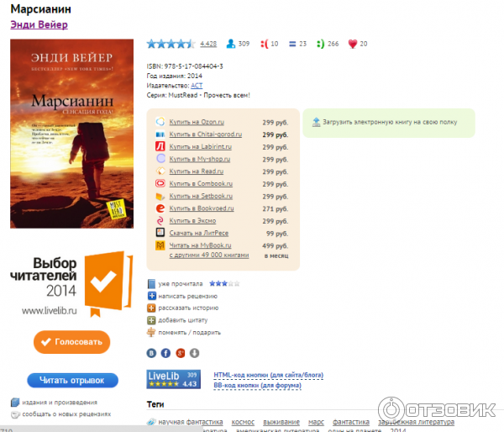504x432 pixels.
Task: Open tag выживание
Action: click(x=281, y=422)
